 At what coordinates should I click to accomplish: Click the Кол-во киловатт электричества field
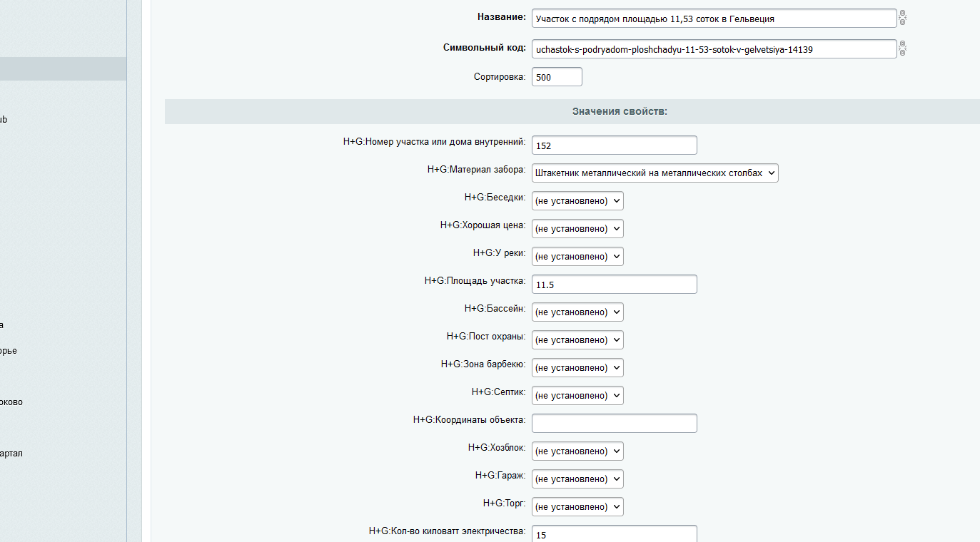pyautogui.click(x=614, y=534)
